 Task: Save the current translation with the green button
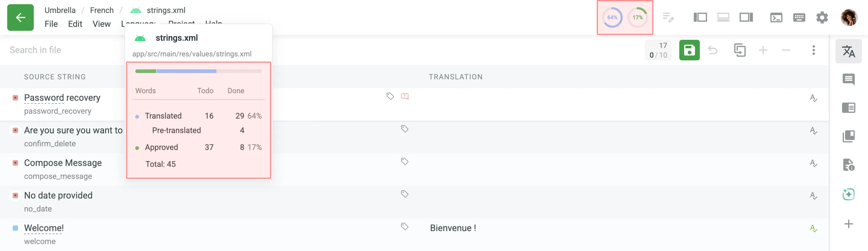tap(689, 50)
